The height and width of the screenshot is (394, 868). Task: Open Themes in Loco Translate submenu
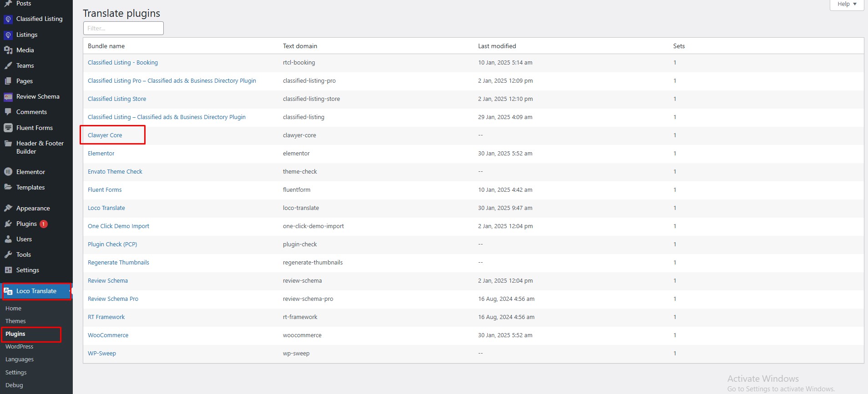coord(15,321)
